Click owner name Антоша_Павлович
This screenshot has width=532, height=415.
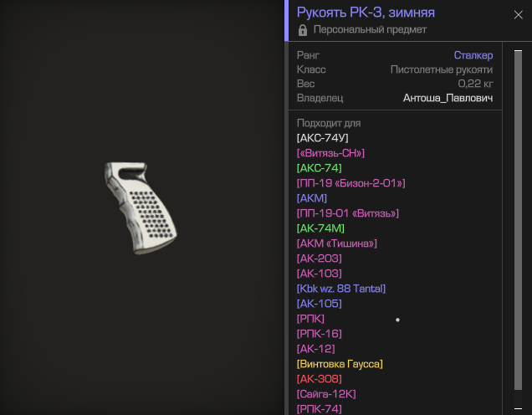pyautogui.click(x=448, y=98)
